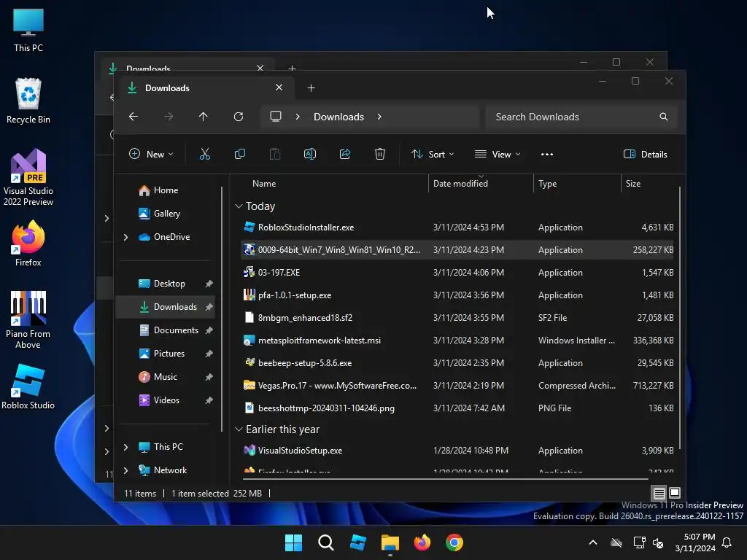The image size is (747, 560).
Task: Click clock showing 5:07 PM on taskbar
Action: point(695,542)
